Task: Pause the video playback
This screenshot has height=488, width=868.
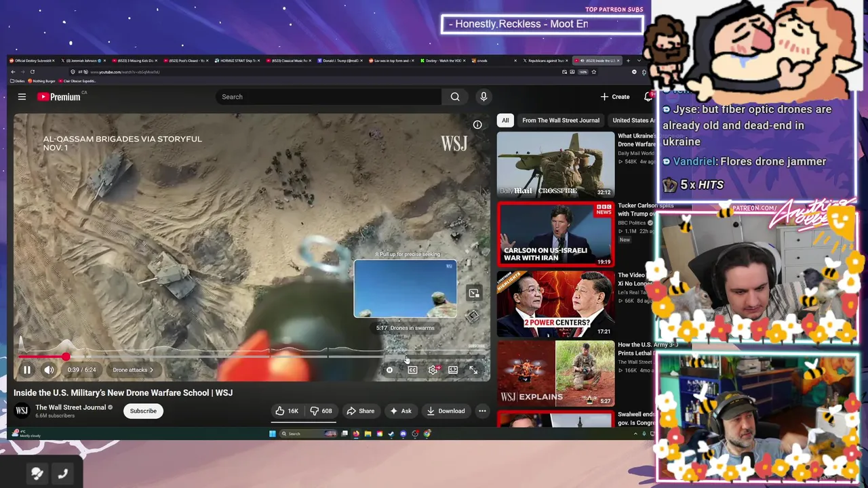Action: click(27, 370)
